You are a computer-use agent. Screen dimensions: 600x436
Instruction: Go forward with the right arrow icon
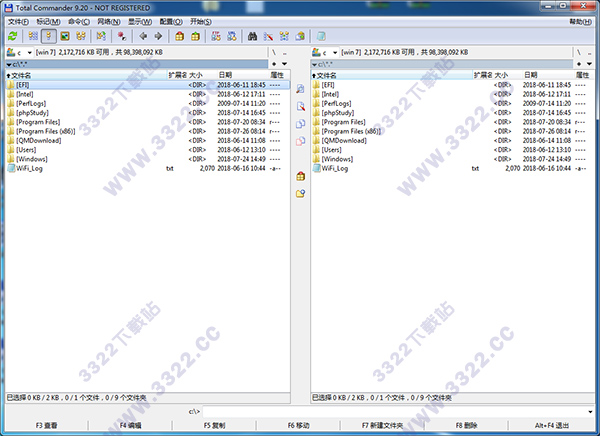click(x=158, y=36)
